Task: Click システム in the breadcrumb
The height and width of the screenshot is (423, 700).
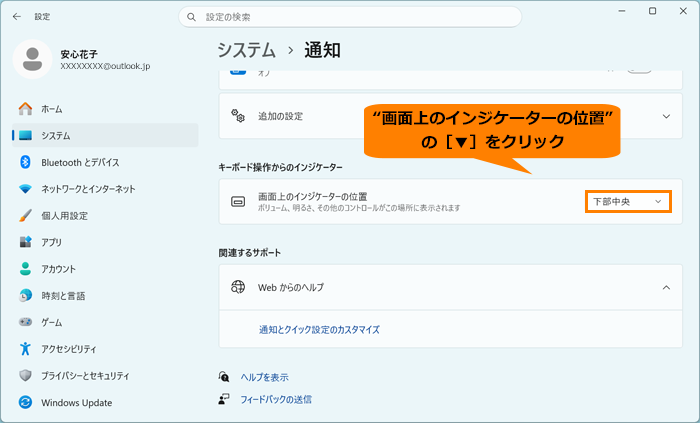Action: [246, 50]
